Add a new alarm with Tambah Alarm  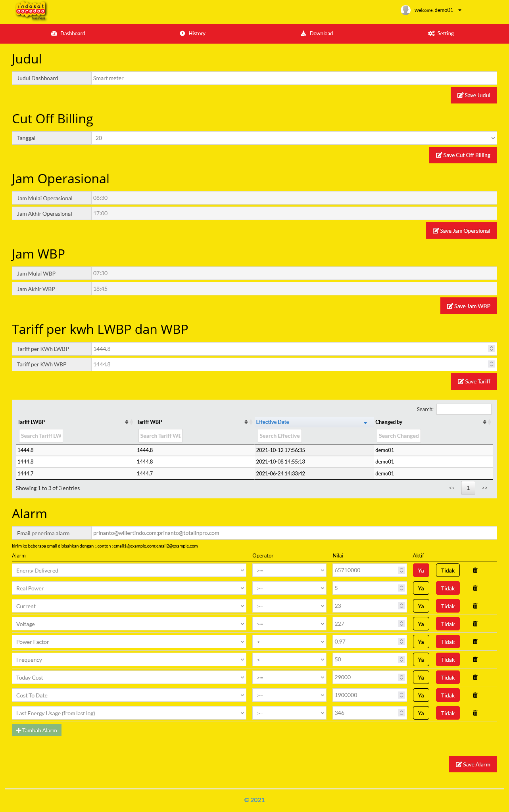coord(36,730)
